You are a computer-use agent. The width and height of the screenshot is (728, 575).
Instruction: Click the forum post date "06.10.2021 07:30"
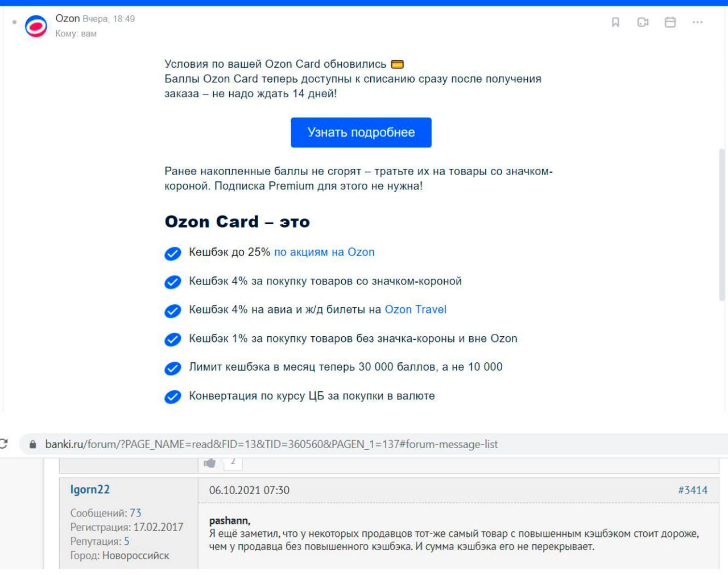coord(249,490)
